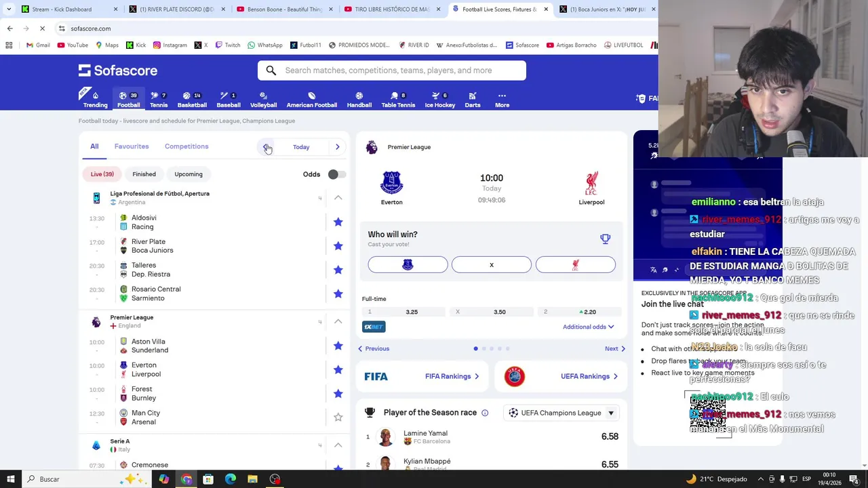Toggle the Odds switch
The image size is (868, 488).
tap(336, 174)
